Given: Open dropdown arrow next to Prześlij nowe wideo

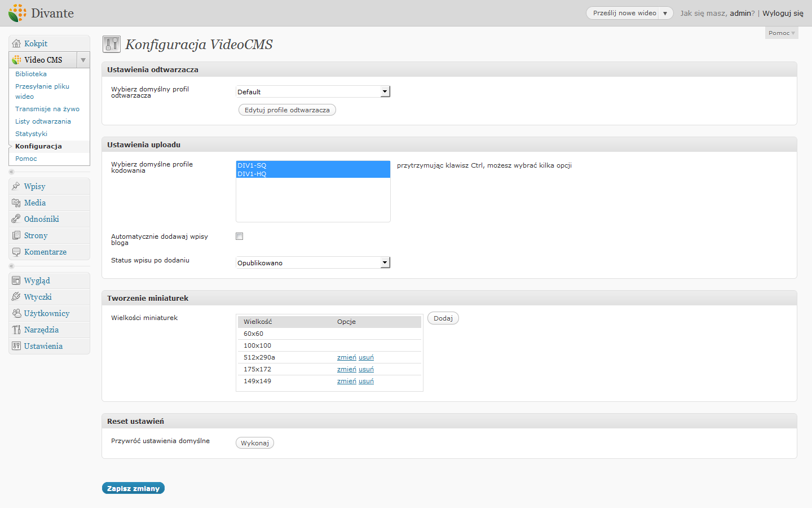Looking at the screenshot, I should (x=665, y=13).
